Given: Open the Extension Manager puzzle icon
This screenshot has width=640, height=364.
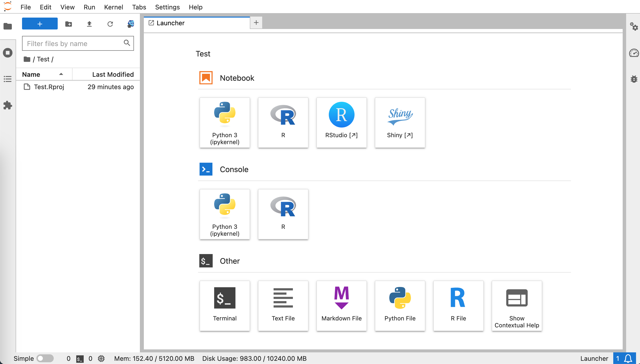Looking at the screenshot, I should coord(8,105).
